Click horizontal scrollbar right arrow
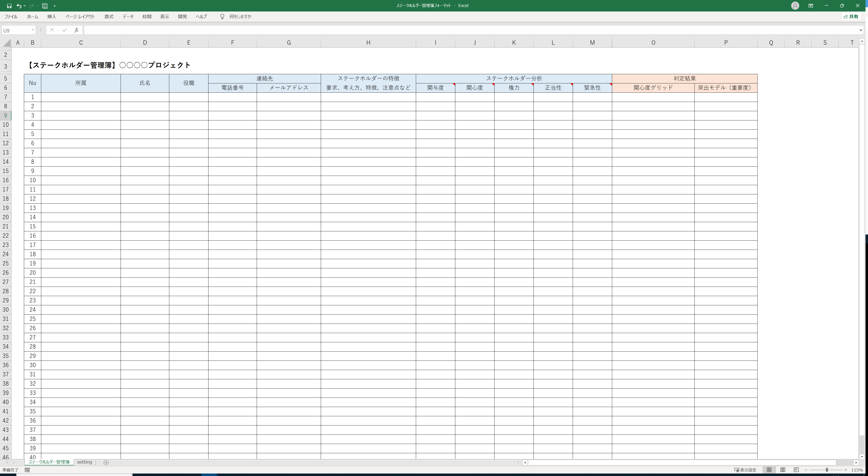The height and width of the screenshot is (476, 868). tap(856, 462)
